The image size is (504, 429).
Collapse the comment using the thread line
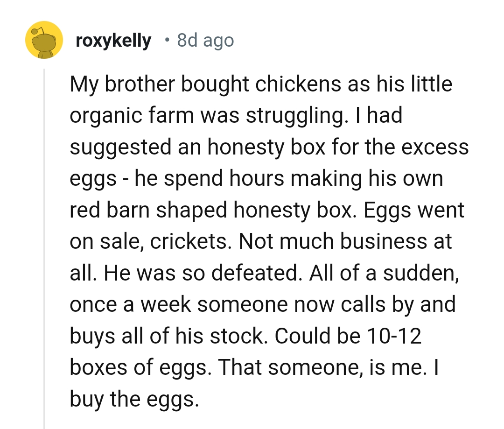coord(44,233)
